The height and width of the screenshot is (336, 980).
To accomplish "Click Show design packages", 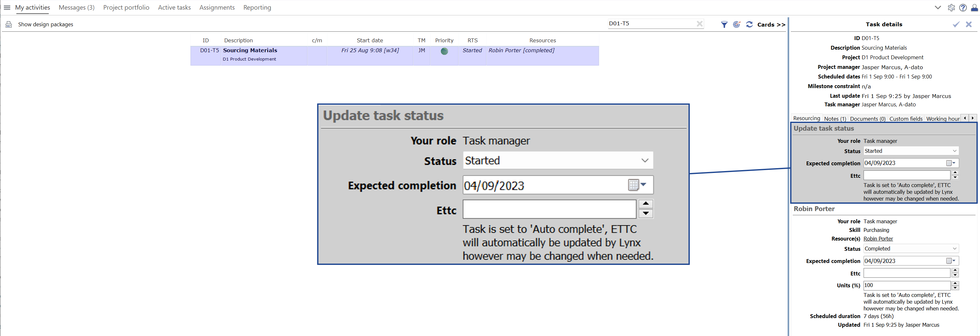I will tap(46, 24).
